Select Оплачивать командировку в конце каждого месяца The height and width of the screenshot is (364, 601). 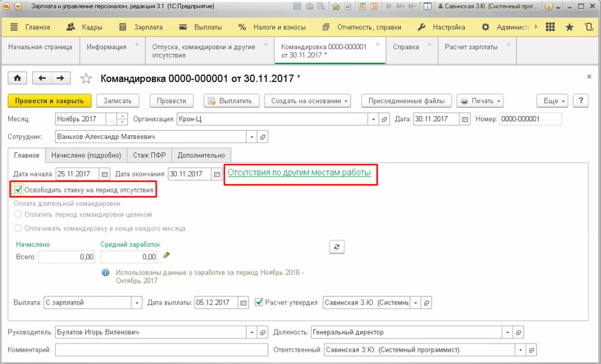point(18,228)
